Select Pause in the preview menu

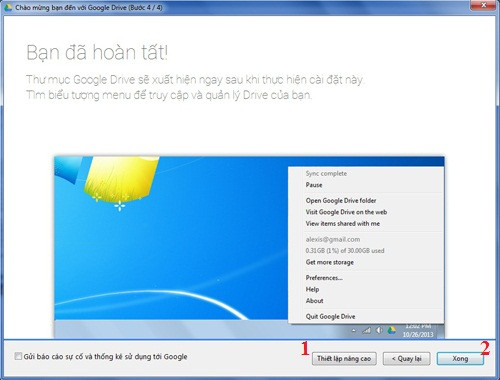click(314, 185)
